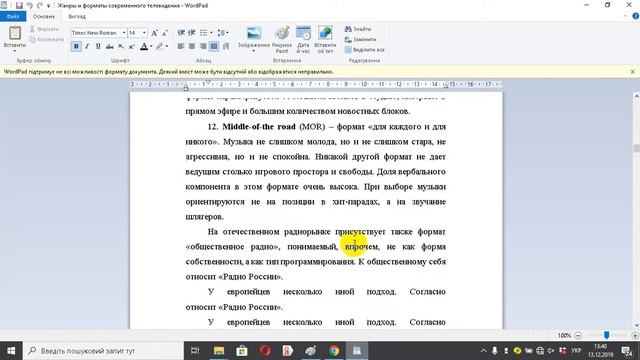
Task: Open Google Chrome from the taskbar
Action: pyautogui.click(x=334, y=351)
